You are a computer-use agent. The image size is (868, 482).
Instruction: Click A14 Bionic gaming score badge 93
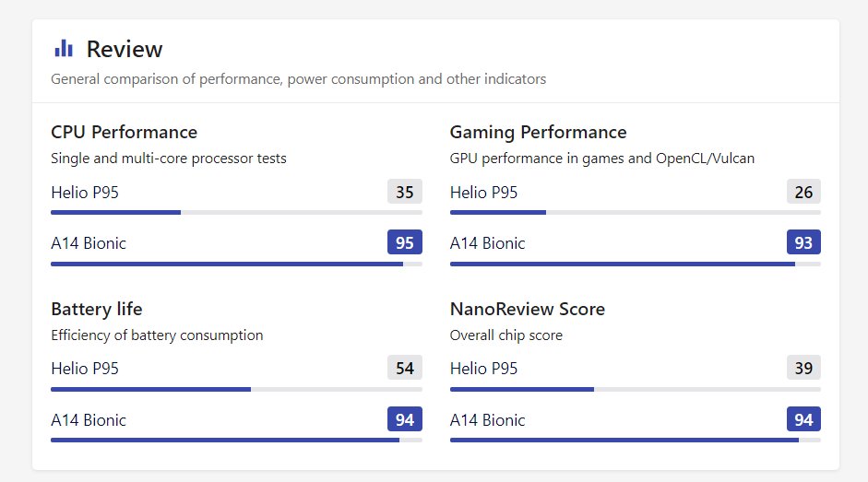803,242
